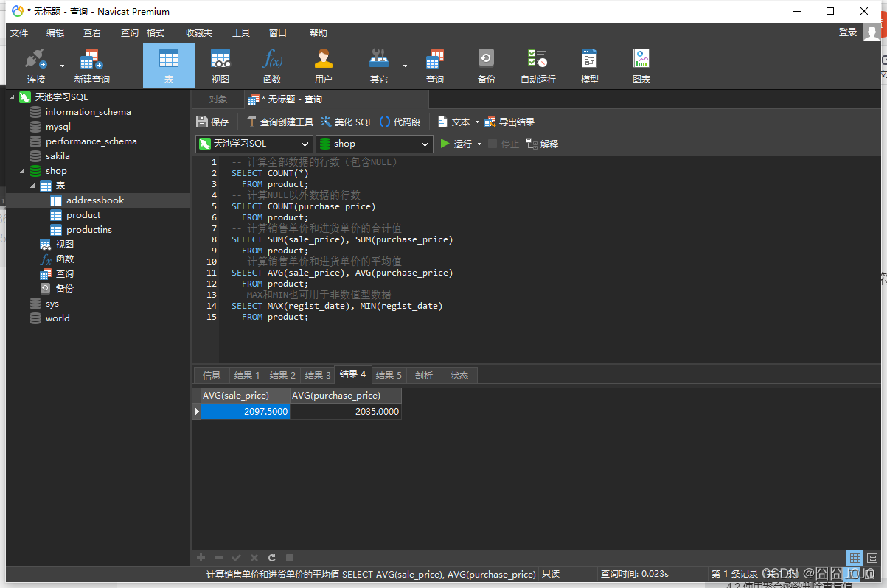Switch to the 结果 1 tab
The height and width of the screenshot is (588, 887).
[246, 375]
